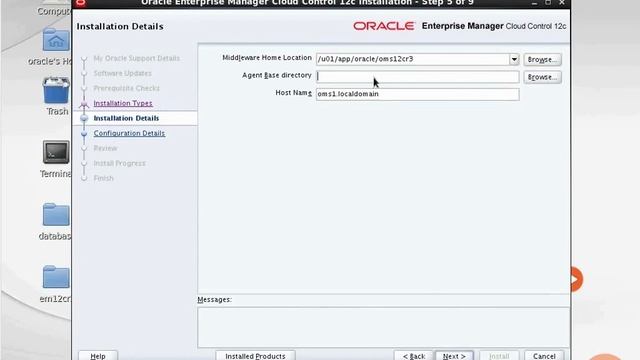Screen dimensions: 640x360
Task: Click the Back button
Action: pos(413,356)
